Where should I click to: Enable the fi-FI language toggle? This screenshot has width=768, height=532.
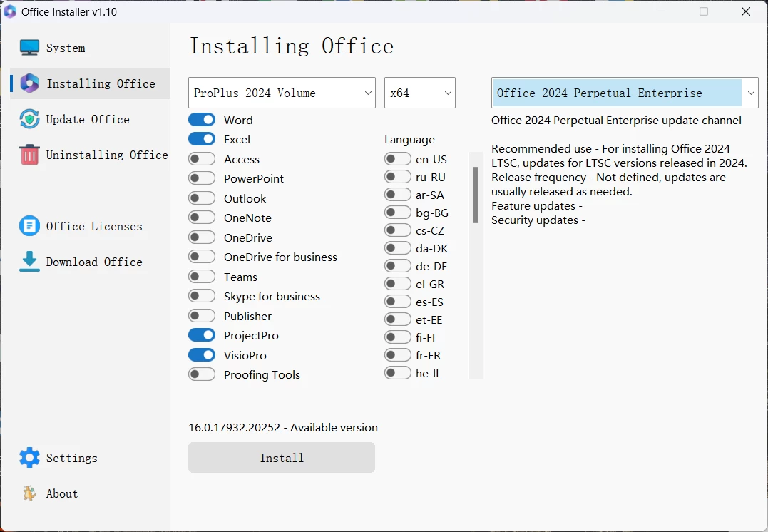click(x=398, y=337)
